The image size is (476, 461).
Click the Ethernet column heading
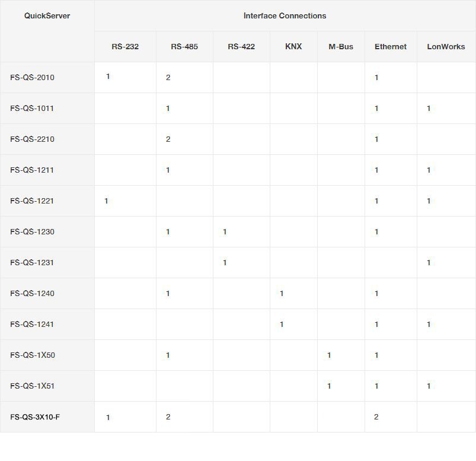[391, 46]
